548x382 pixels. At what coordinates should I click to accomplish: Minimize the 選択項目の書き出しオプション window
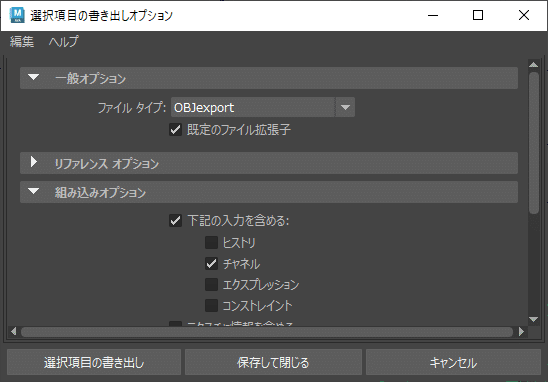click(433, 15)
